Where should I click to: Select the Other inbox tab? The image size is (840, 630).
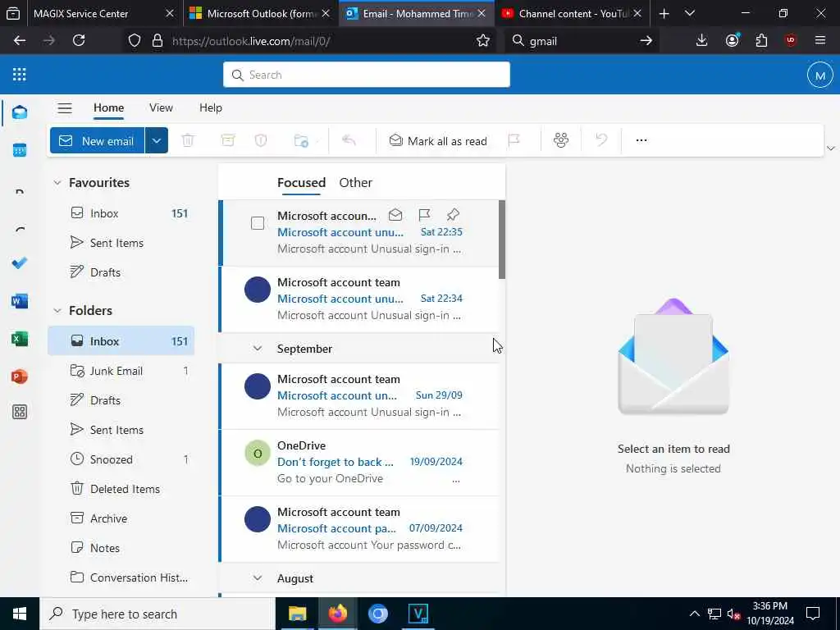[356, 183]
